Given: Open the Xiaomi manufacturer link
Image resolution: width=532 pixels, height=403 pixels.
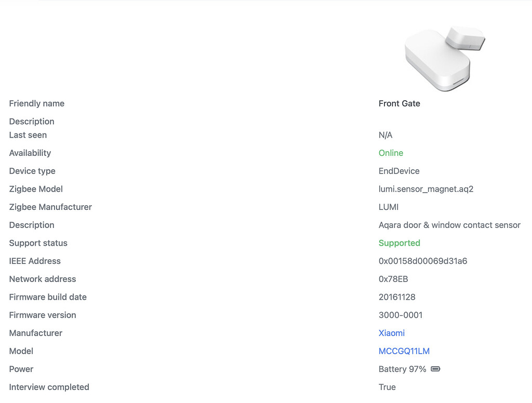Looking at the screenshot, I should [x=391, y=333].
